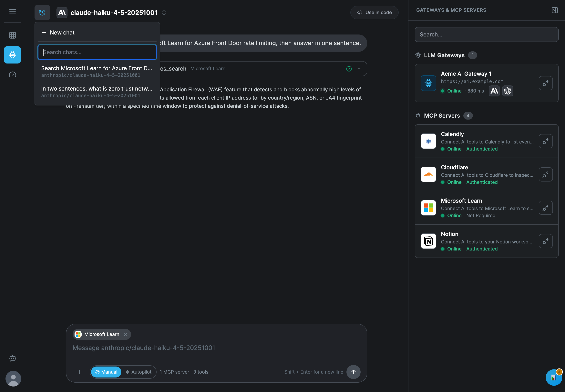Viewport: 565px width, 392px height.
Task: Connect the Calendly plug icon
Action: pos(546,141)
